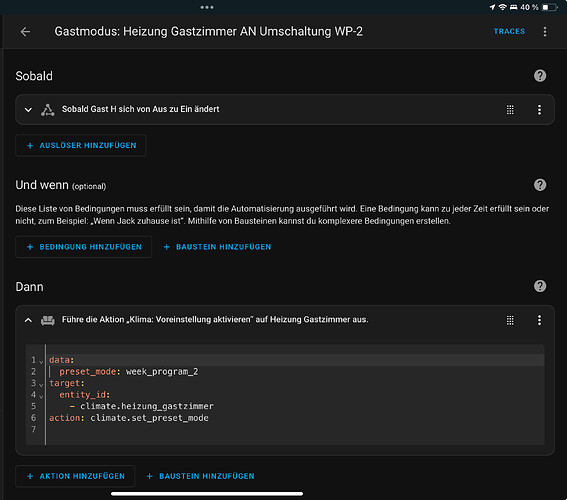Open the three-dot menu on the Klima action

pyautogui.click(x=539, y=320)
